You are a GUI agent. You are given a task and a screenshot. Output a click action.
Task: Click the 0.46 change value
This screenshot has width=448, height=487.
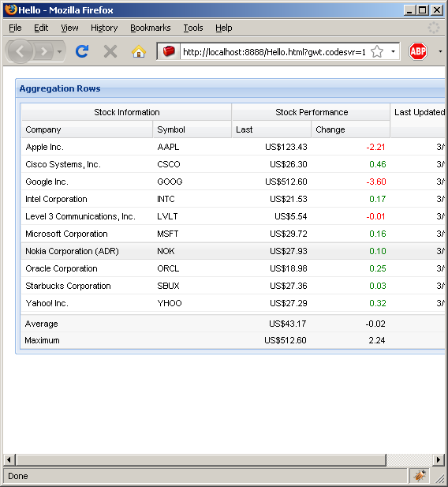click(x=378, y=164)
